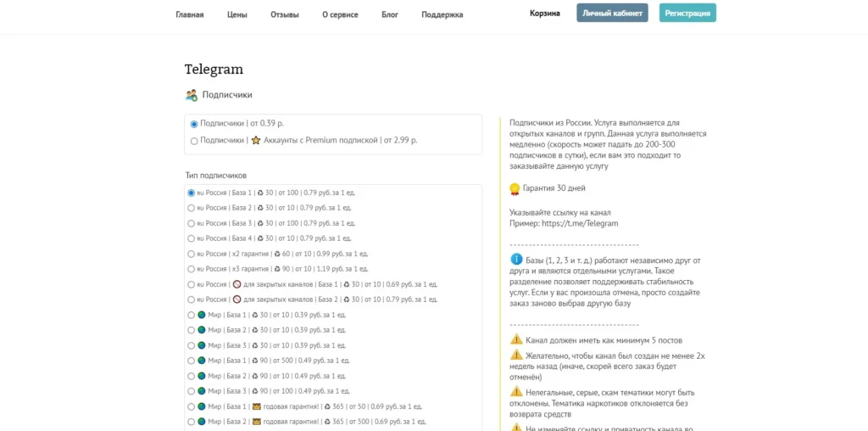Click the Подписчики people icon
This screenshot has height=431, width=868.
[x=191, y=95]
